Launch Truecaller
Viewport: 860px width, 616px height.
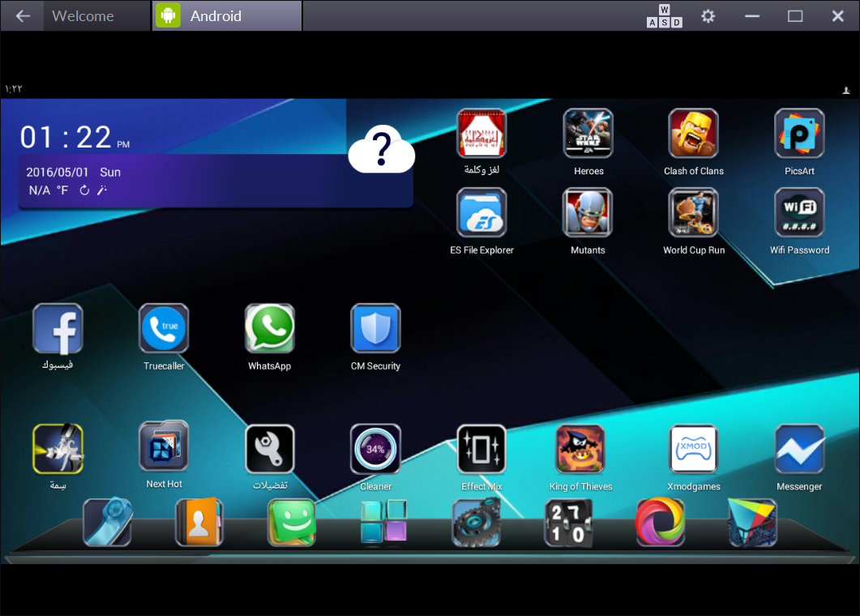click(x=164, y=328)
